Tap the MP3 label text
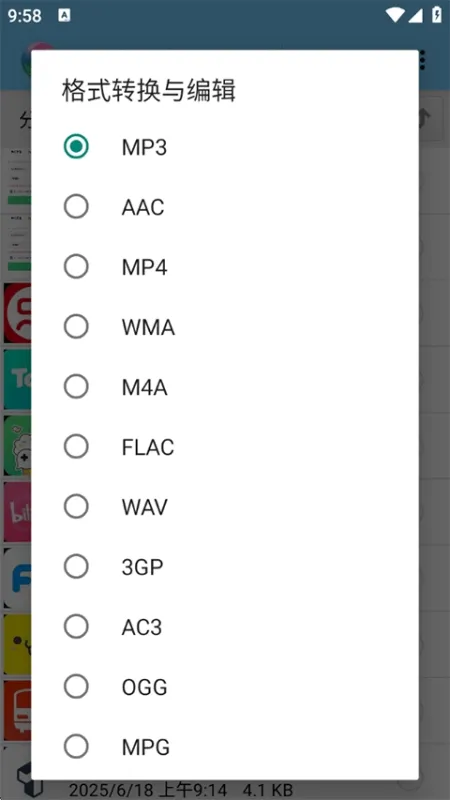This screenshot has width=450, height=800. 144,147
